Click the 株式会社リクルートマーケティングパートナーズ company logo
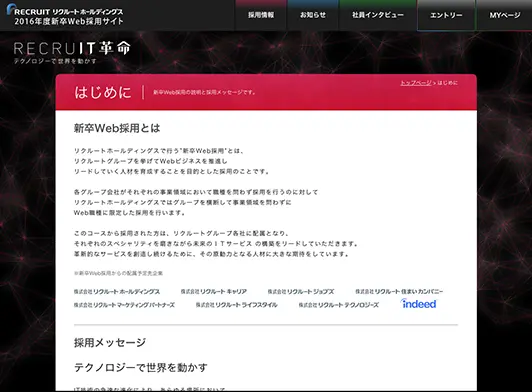This screenshot has width=532, height=392. tap(124, 305)
